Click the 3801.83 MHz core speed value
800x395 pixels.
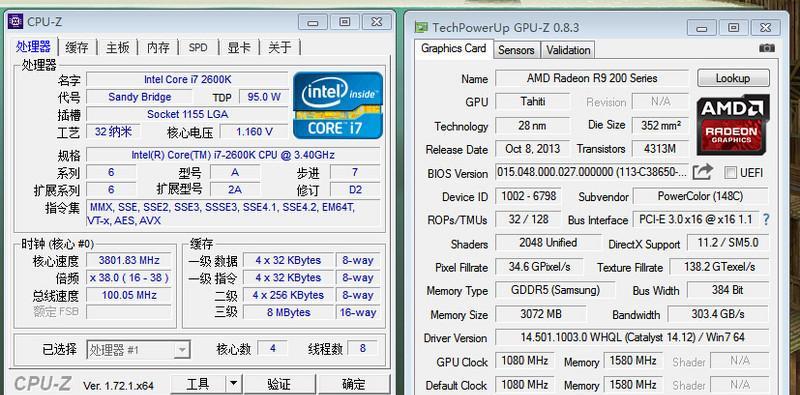click(129, 260)
